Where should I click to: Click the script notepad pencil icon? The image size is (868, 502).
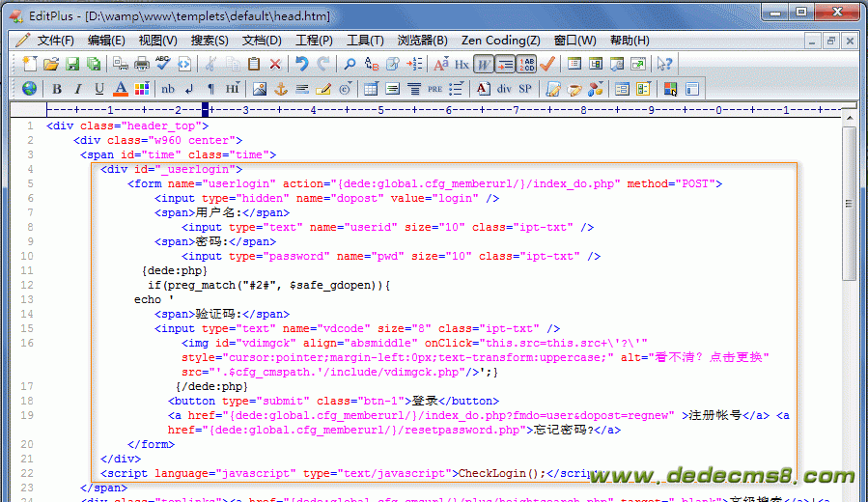point(553,89)
